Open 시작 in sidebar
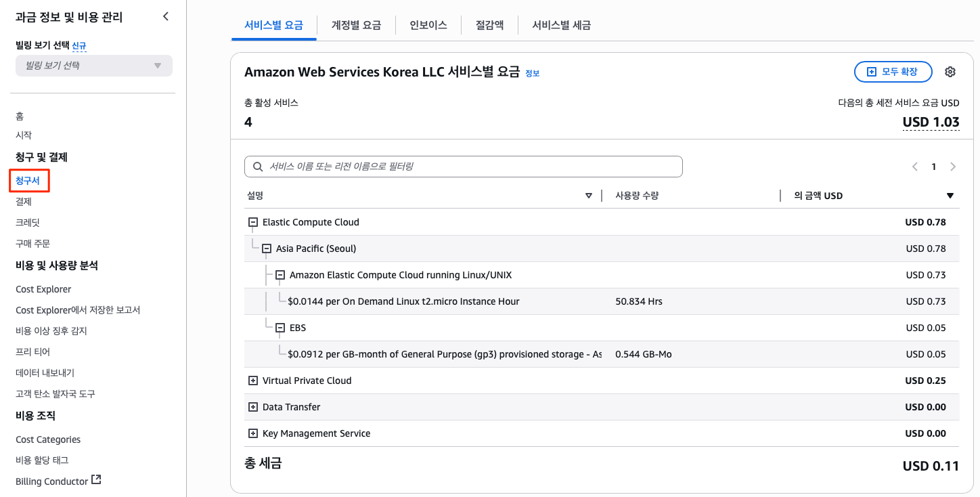Viewport: 980px width, 497px height. tap(24, 135)
